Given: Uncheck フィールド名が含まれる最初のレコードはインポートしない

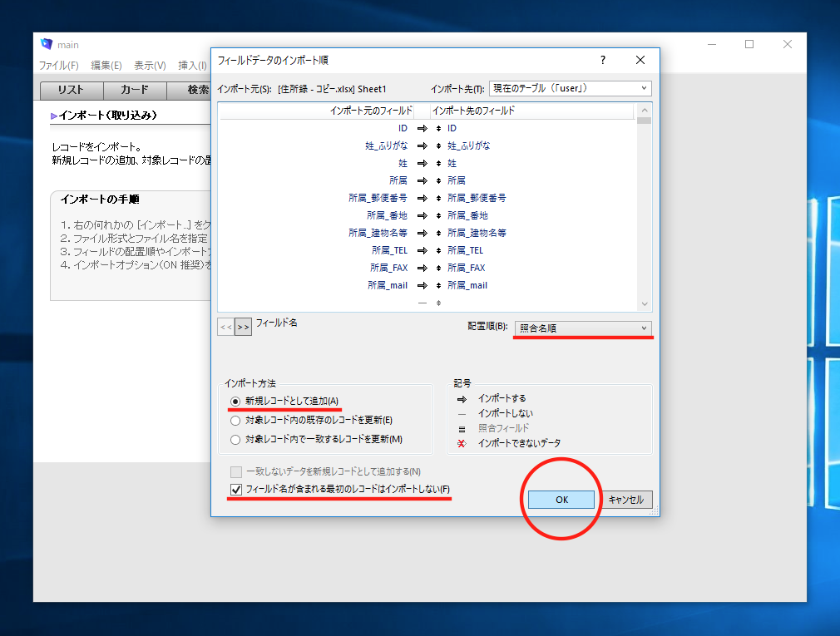Looking at the screenshot, I should (x=236, y=489).
